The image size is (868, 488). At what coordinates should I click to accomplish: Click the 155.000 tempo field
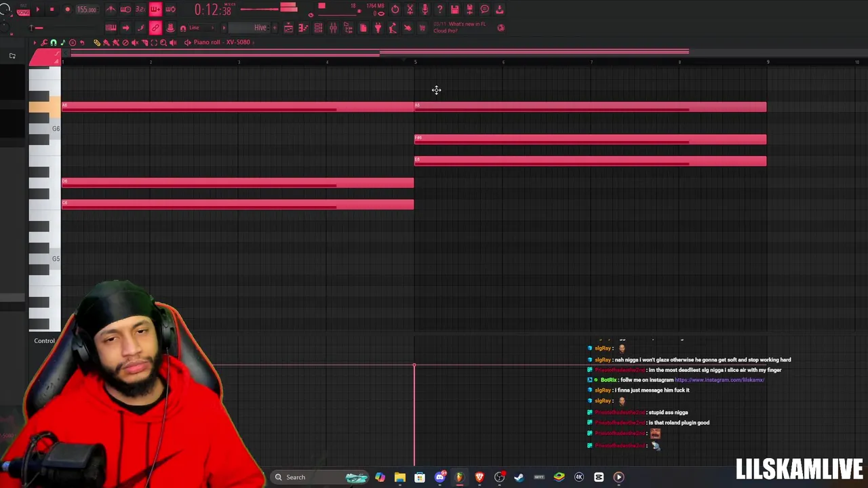pos(87,9)
